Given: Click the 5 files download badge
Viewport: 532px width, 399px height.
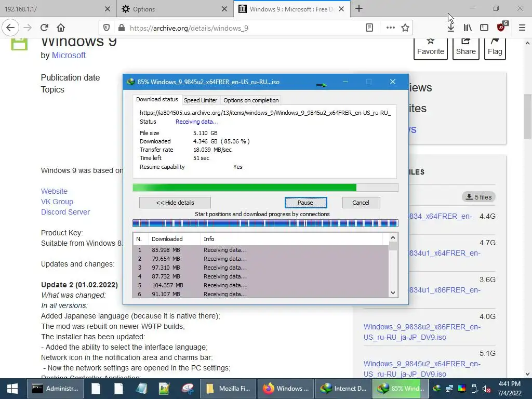Looking at the screenshot, I should click(x=478, y=197).
